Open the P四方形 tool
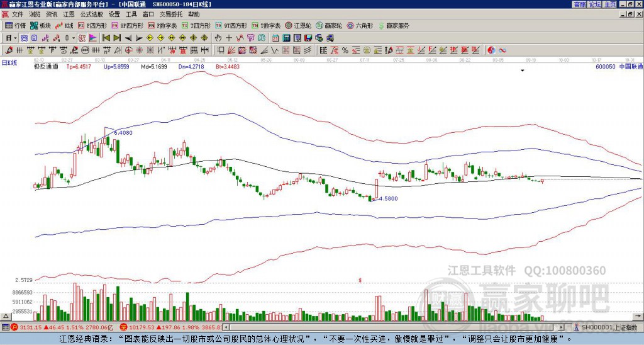 (92, 25)
